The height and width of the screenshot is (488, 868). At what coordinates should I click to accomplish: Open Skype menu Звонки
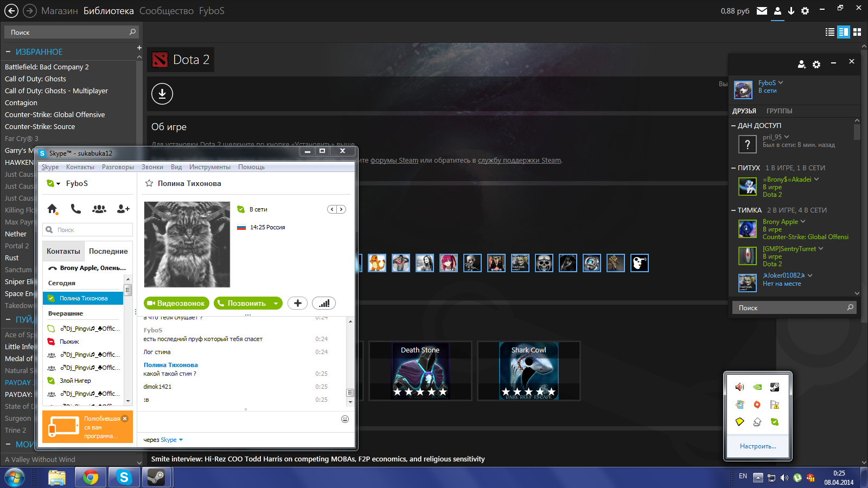point(152,167)
